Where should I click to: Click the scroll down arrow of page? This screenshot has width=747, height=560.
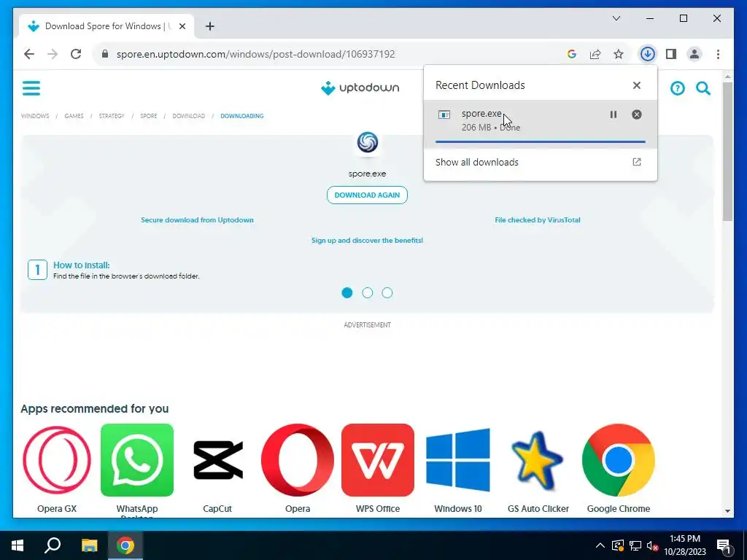727,511
